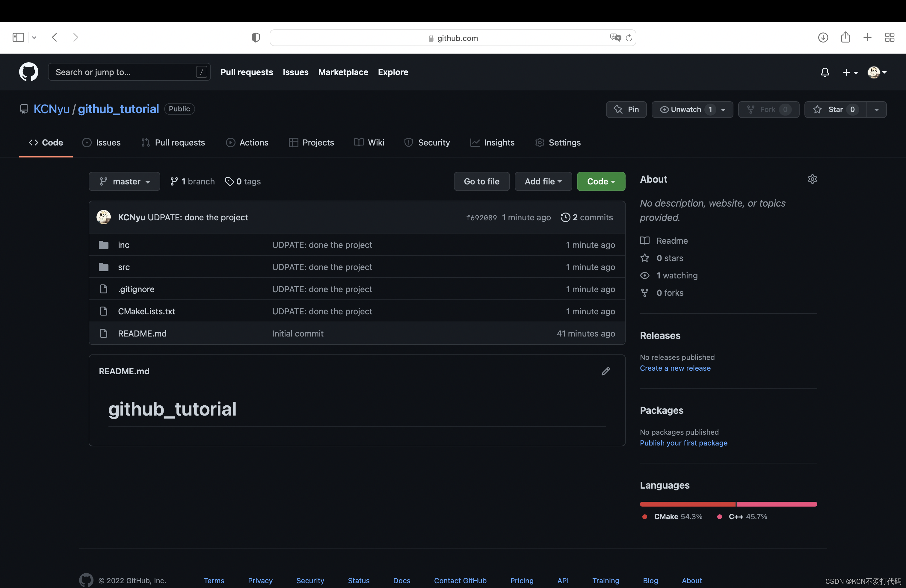This screenshot has width=906, height=588.
Task: Click the Safari sidebar toggle icon
Action: (x=18, y=37)
